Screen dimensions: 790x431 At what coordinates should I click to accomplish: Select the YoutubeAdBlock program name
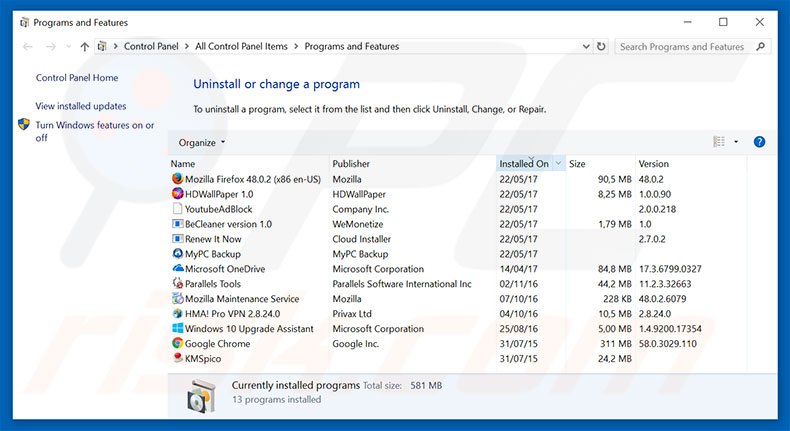click(x=218, y=209)
